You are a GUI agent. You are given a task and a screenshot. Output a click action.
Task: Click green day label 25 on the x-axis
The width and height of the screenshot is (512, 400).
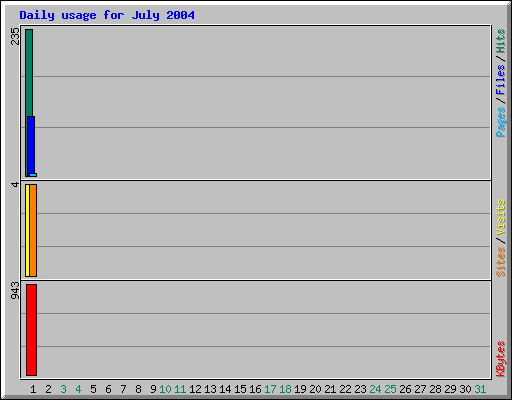390,389
